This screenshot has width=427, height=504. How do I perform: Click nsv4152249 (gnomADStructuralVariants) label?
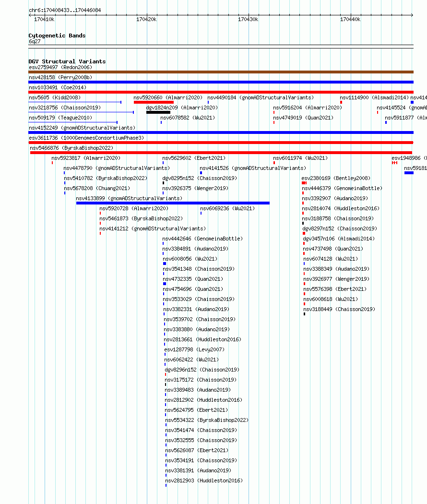(82, 128)
